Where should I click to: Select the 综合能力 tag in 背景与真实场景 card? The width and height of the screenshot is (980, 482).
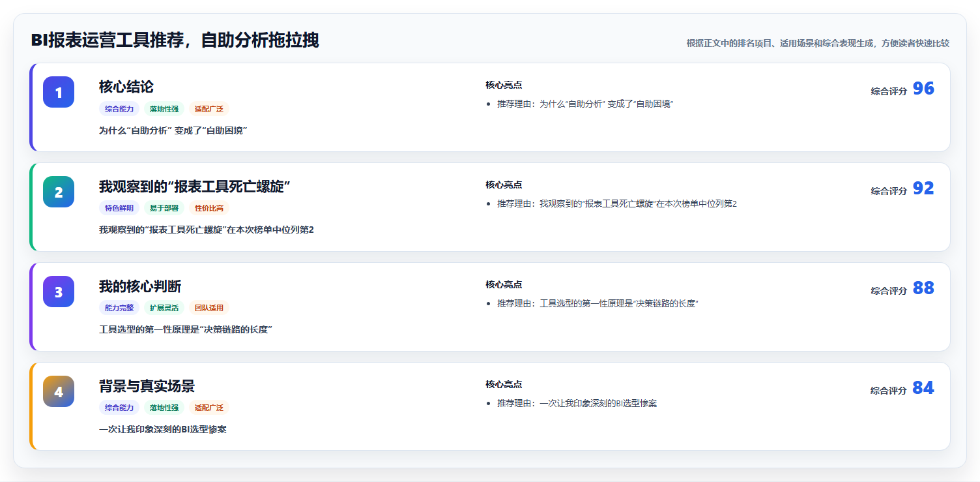tap(119, 408)
